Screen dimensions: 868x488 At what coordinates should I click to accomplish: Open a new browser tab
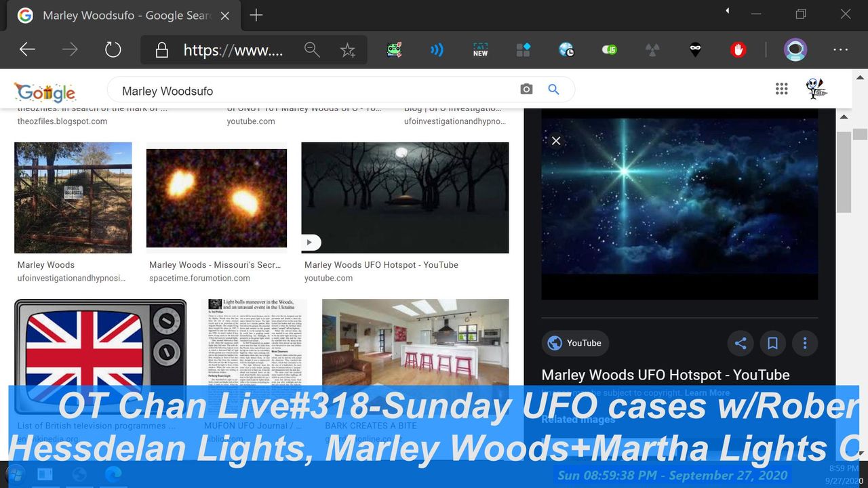click(256, 16)
